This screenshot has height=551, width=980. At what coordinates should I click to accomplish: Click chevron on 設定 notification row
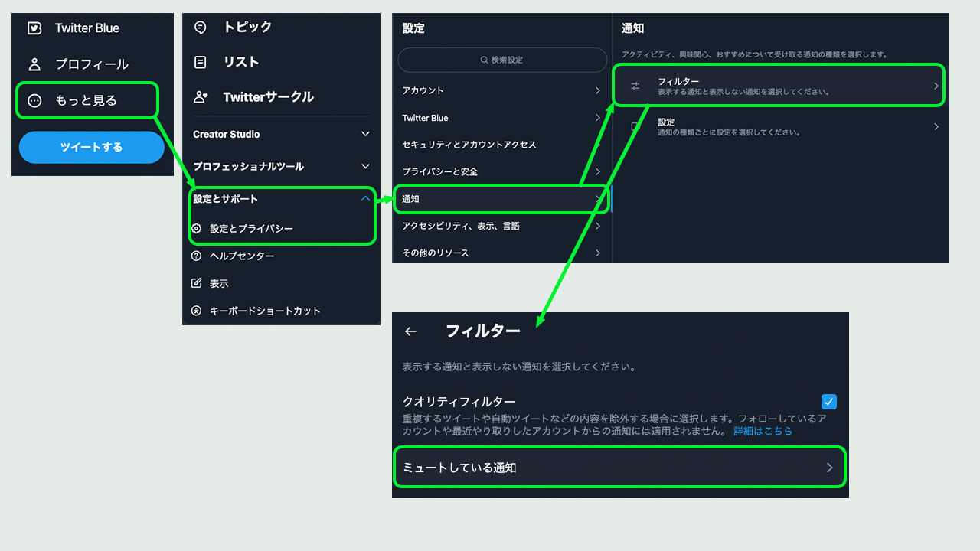(936, 127)
